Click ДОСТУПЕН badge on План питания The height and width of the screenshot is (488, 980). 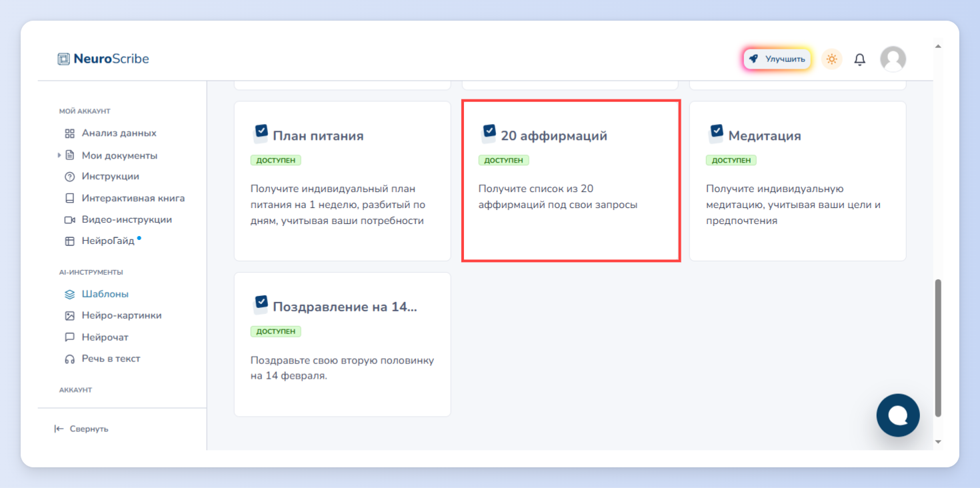276,161
